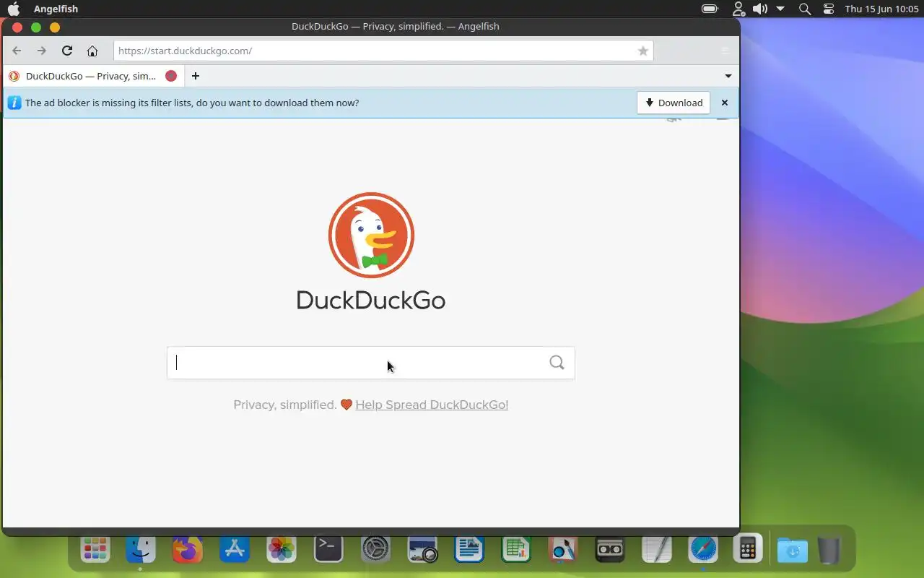Image resolution: width=924 pixels, height=578 pixels.
Task: Open Photos app from the dock
Action: click(x=282, y=549)
